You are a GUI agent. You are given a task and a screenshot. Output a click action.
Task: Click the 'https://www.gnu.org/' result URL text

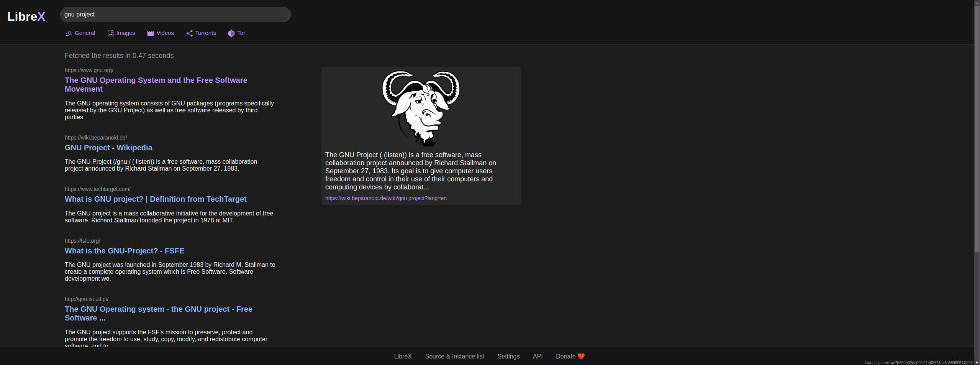[89, 70]
